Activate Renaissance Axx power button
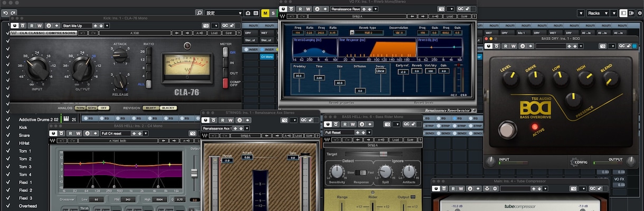 tap(206, 120)
